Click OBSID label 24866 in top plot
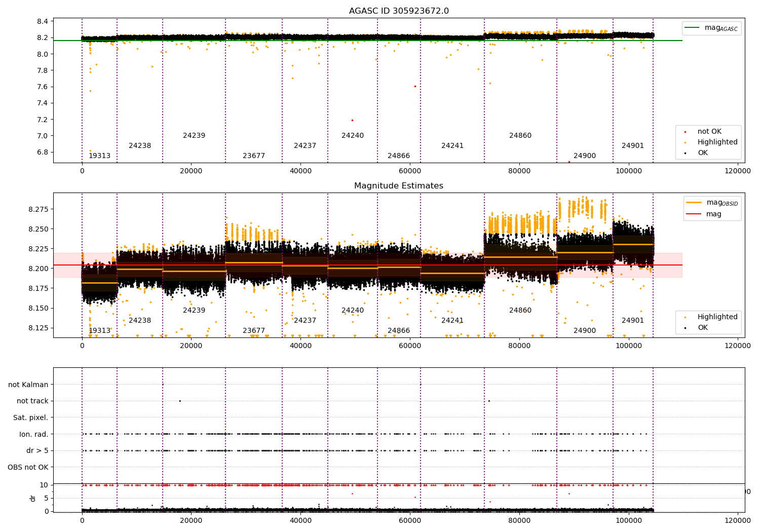760x532 pixels. 399,156
